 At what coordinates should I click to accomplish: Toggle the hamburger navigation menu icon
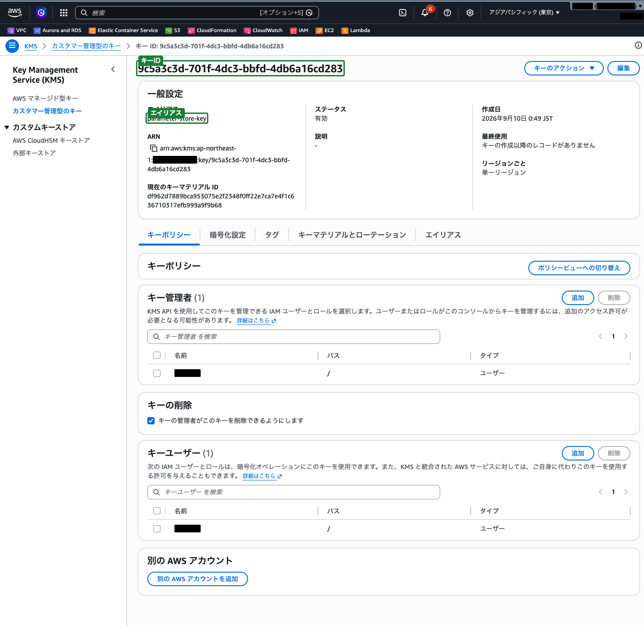(12, 46)
